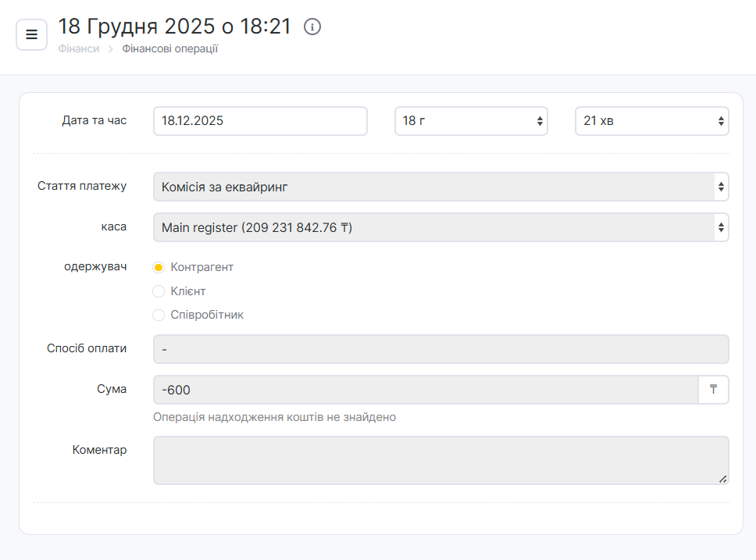This screenshot has width=756, height=560.
Task: Focus the Сума field with -600
Action: tap(425, 390)
